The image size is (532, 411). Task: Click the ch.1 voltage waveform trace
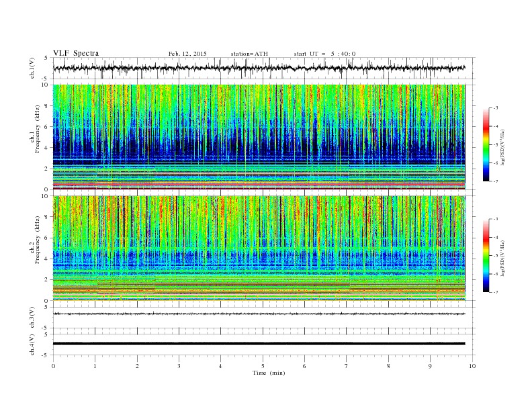click(259, 68)
